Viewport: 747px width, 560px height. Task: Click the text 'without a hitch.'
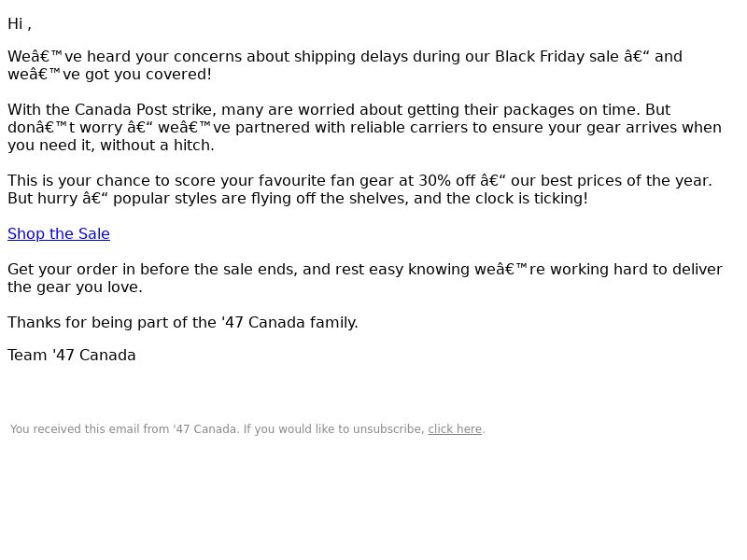pos(157,146)
